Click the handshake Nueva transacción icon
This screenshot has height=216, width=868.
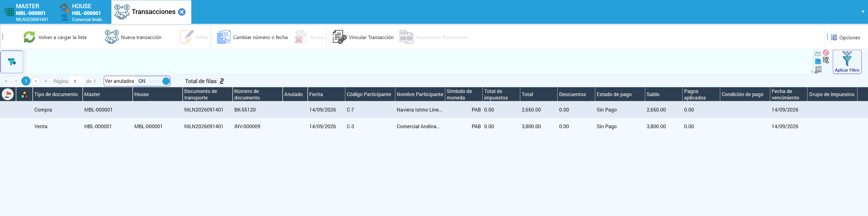point(111,37)
